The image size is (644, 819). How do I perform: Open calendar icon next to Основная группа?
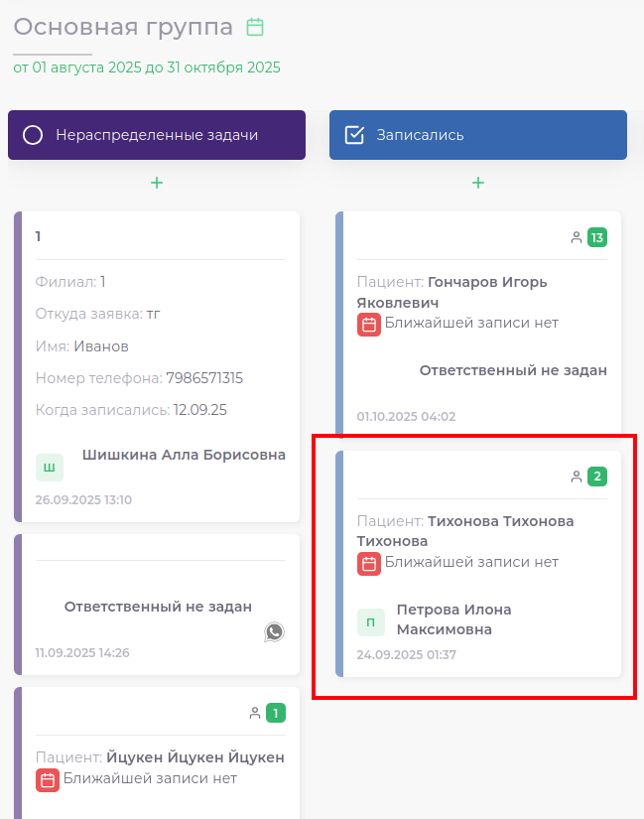coord(255,27)
